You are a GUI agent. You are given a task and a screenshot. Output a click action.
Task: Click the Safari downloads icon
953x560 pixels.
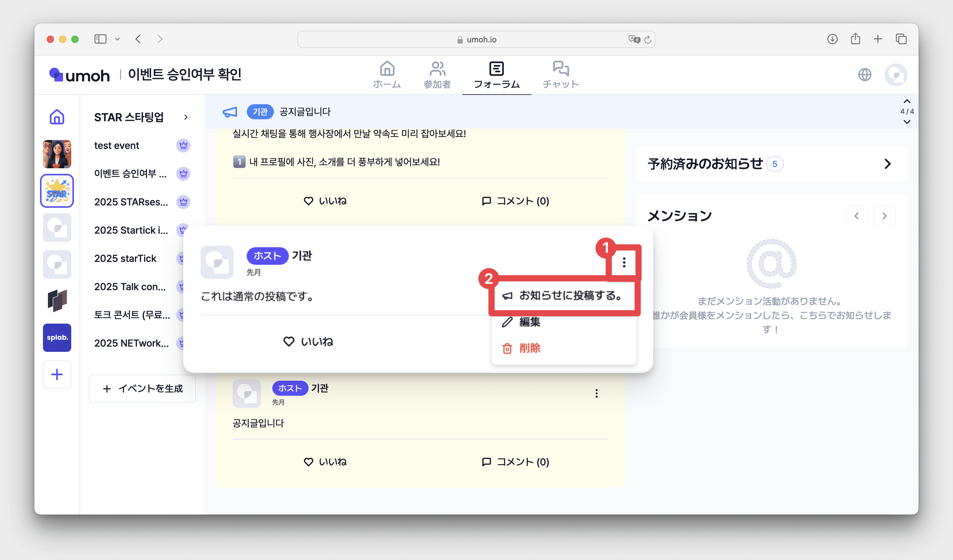pyautogui.click(x=832, y=39)
